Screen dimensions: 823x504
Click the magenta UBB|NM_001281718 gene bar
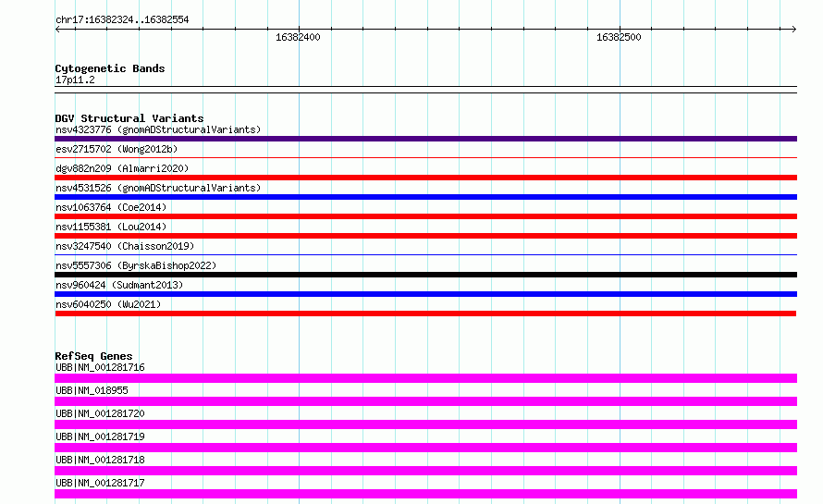[x=425, y=471]
